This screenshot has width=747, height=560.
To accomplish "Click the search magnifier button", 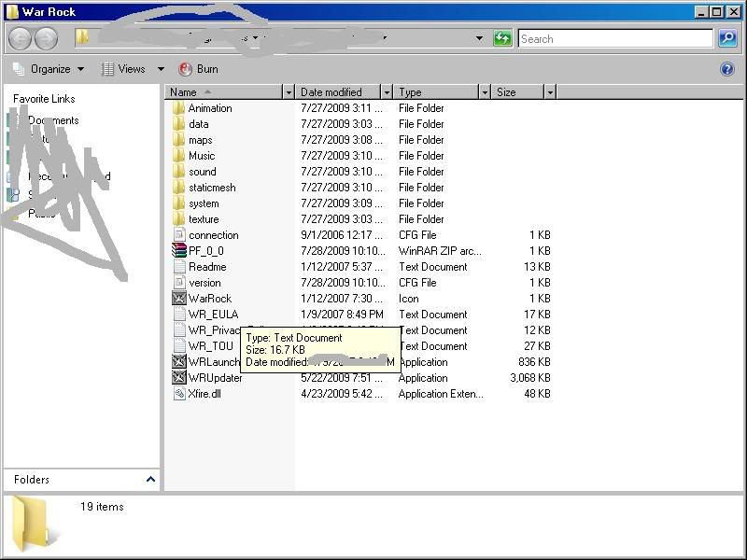I will click(727, 38).
